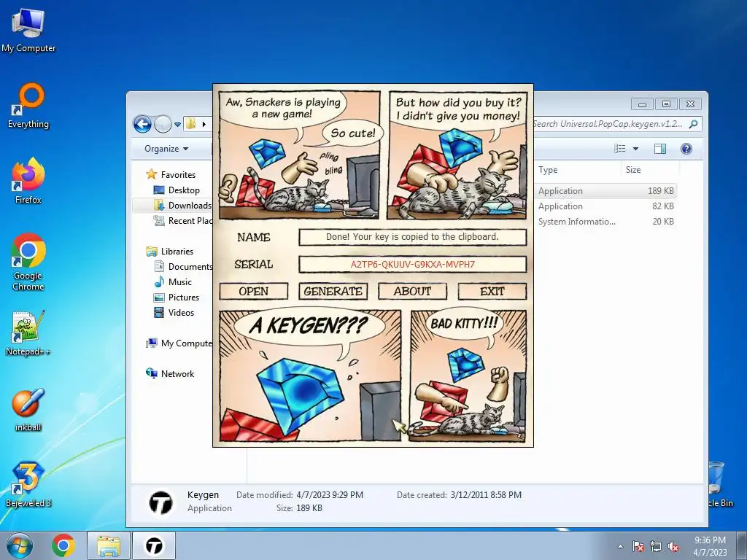
Task: Click the Date created value in details pane
Action: (x=486, y=495)
